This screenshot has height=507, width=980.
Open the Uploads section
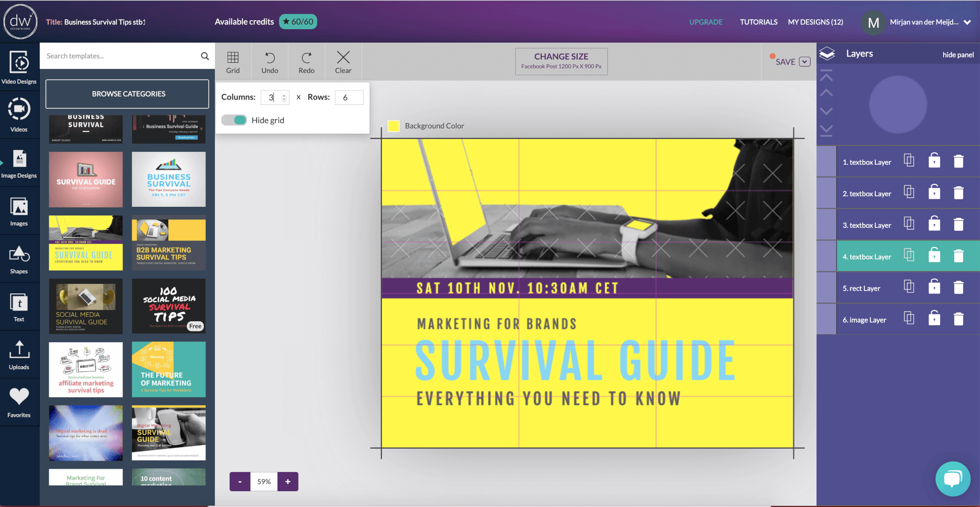(x=19, y=355)
